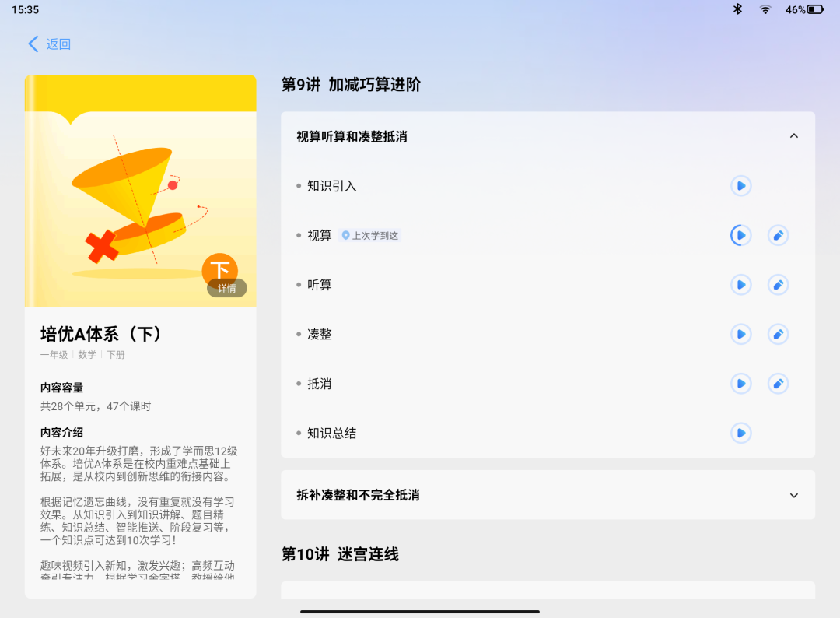Tap the 内容介绍 heading

[61, 433]
